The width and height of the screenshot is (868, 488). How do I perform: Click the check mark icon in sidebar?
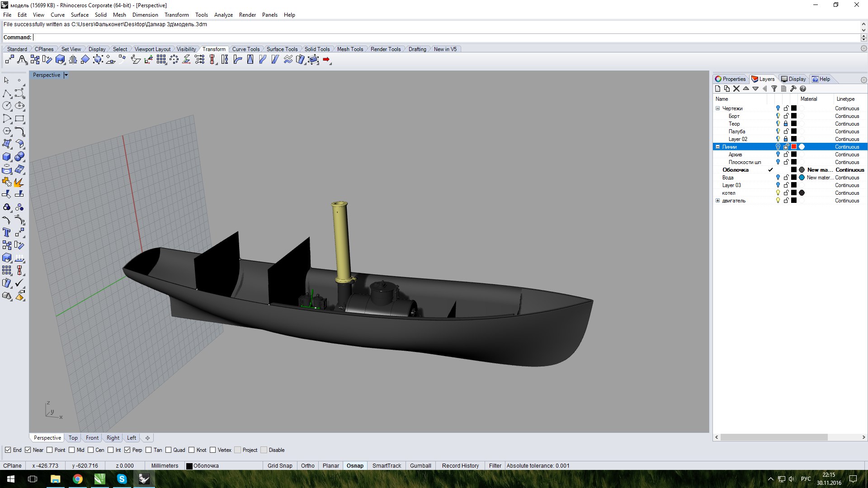(x=19, y=283)
